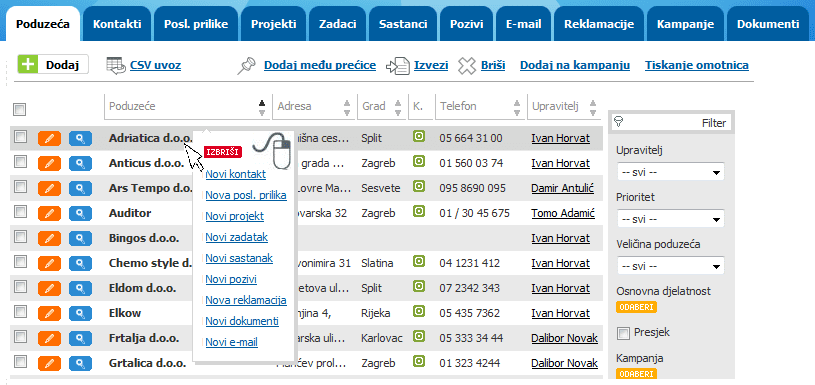The height and width of the screenshot is (385, 815).
Task: Enable the Presjek checkbox
Action: tap(622, 333)
